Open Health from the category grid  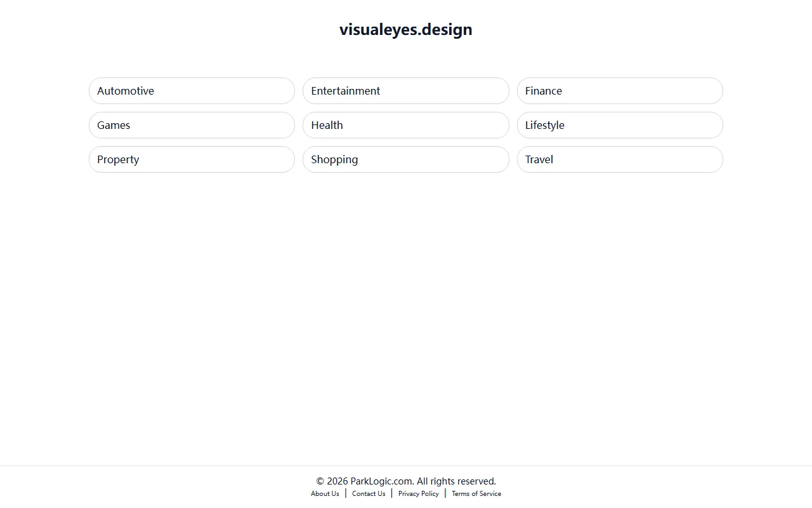pos(405,125)
